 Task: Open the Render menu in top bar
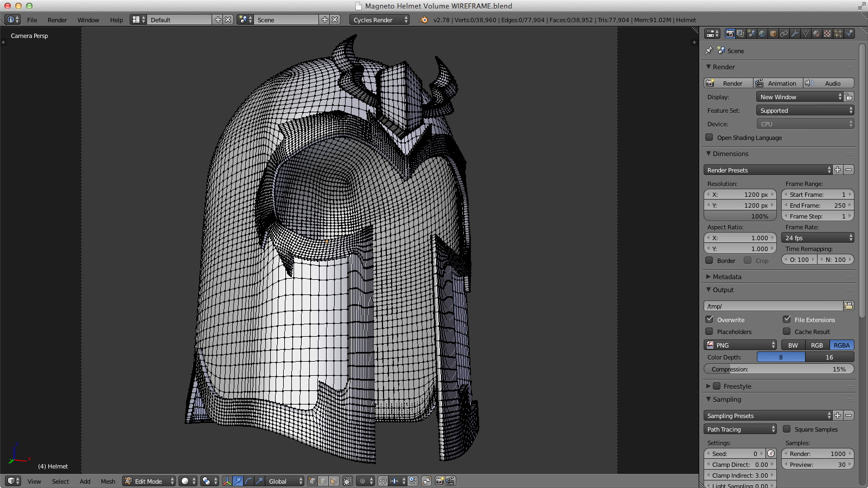[x=57, y=20]
